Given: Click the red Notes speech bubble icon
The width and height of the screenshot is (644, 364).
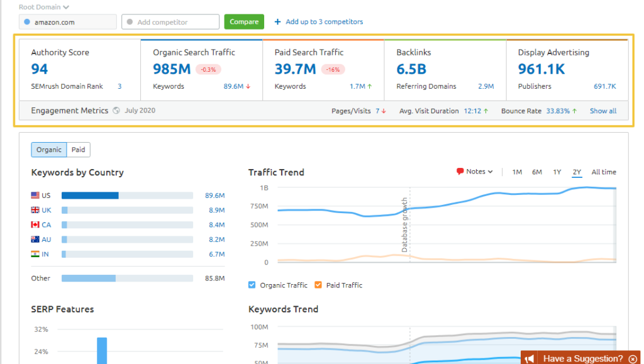Looking at the screenshot, I should (460, 172).
